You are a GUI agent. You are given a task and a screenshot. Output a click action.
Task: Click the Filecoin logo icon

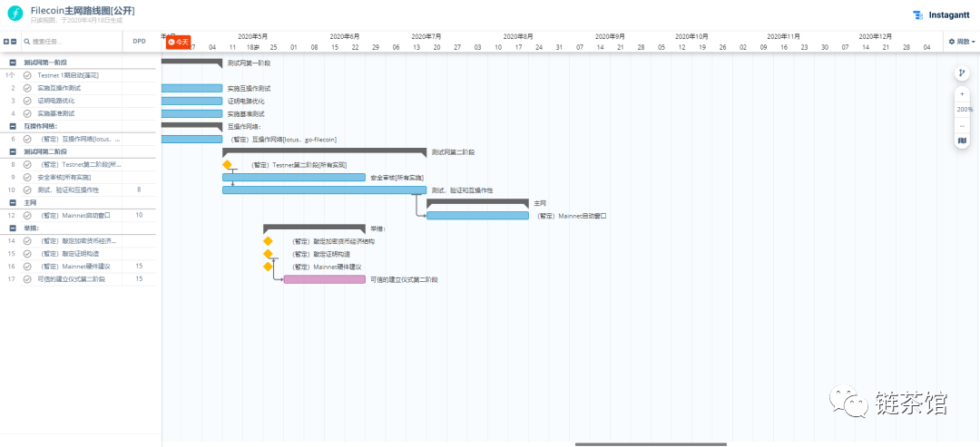coord(15,15)
